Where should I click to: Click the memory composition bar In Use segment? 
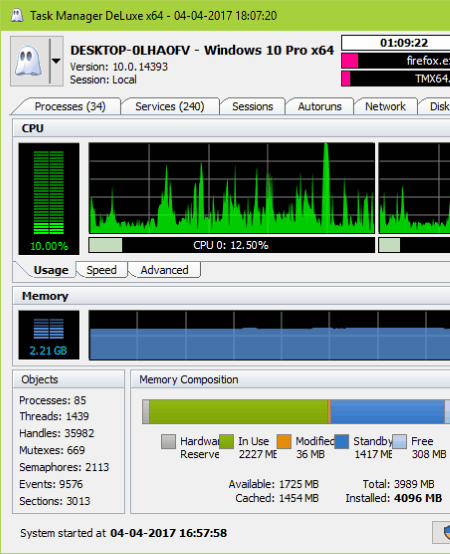pos(239,412)
